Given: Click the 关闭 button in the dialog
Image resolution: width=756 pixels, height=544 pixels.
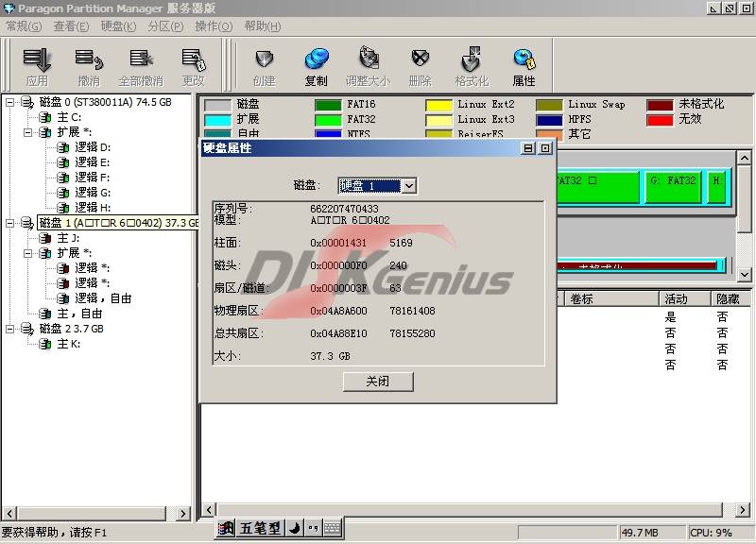Looking at the screenshot, I should 378,382.
